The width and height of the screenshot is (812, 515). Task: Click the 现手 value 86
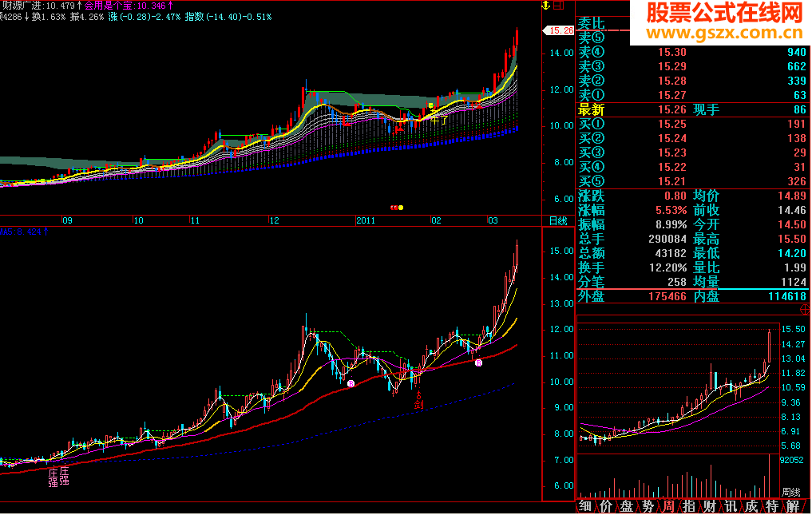click(x=800, y=110)
